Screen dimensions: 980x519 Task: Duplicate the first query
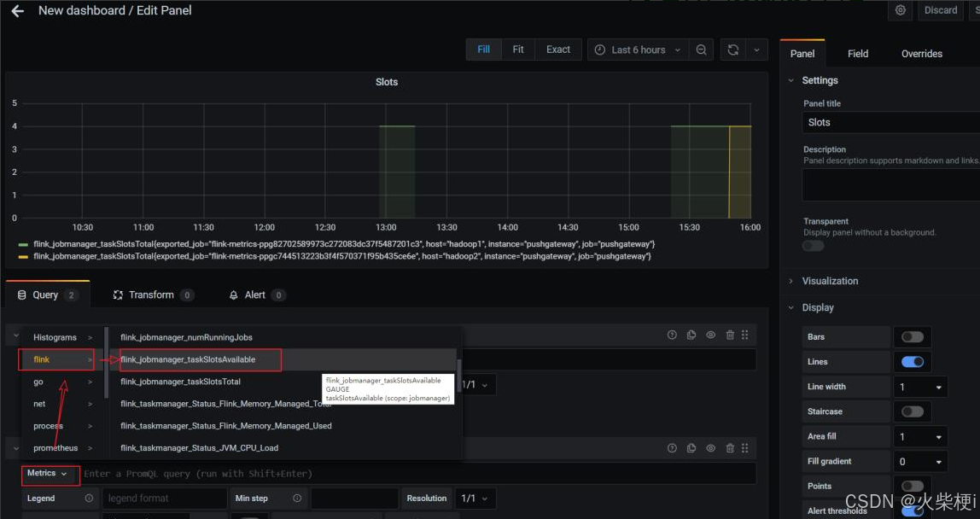(691, 335)
